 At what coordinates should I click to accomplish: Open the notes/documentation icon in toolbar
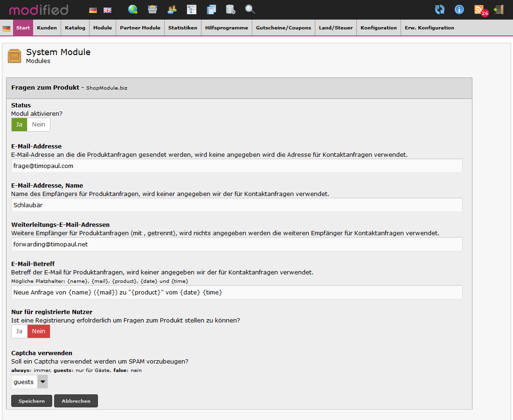pyautogui.click(x=211, y=9)
